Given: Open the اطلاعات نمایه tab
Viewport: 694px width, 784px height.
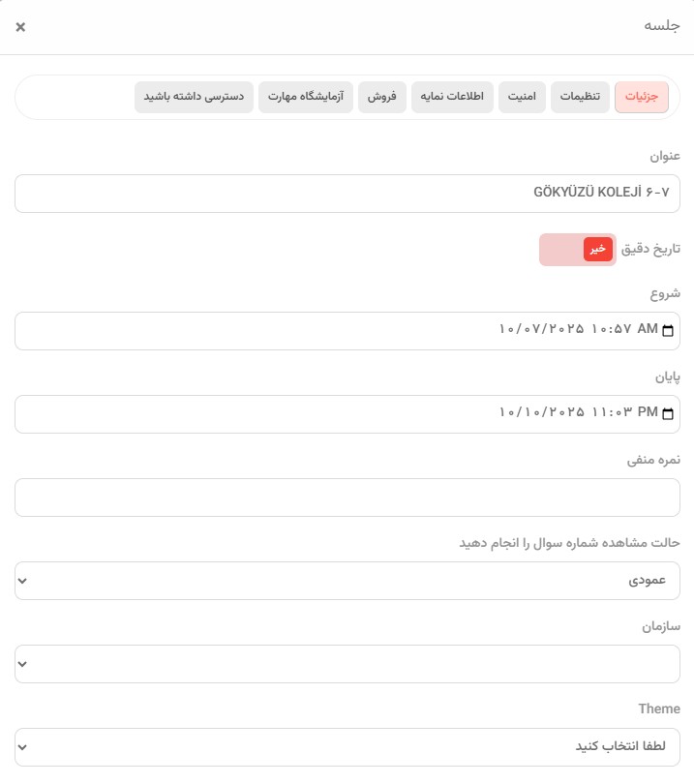Looking at the screenshot, I should 452,97.
